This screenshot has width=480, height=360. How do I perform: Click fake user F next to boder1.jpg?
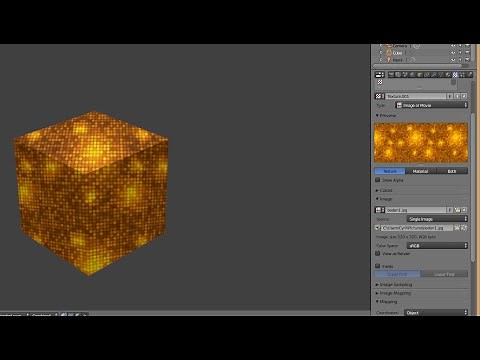coord(449,210)
